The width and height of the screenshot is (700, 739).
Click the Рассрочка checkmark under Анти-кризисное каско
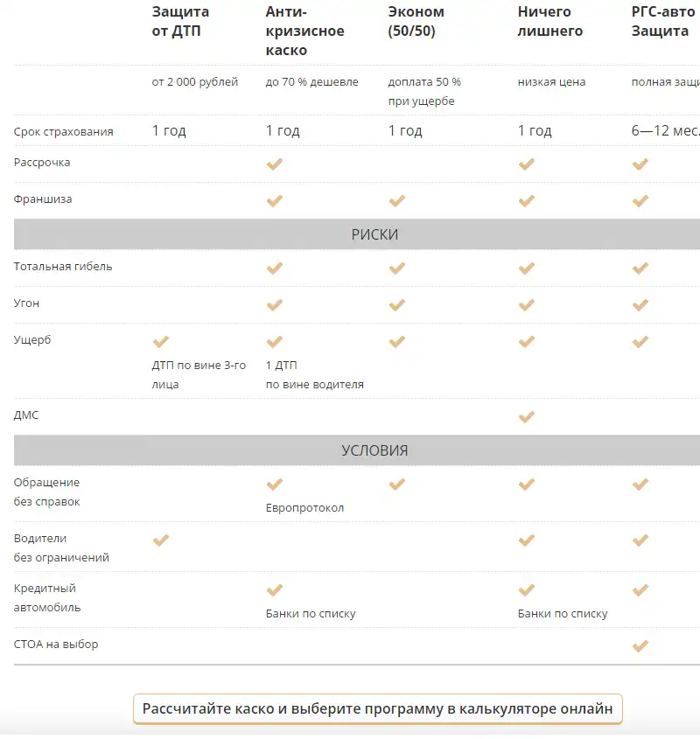(274, 164)
